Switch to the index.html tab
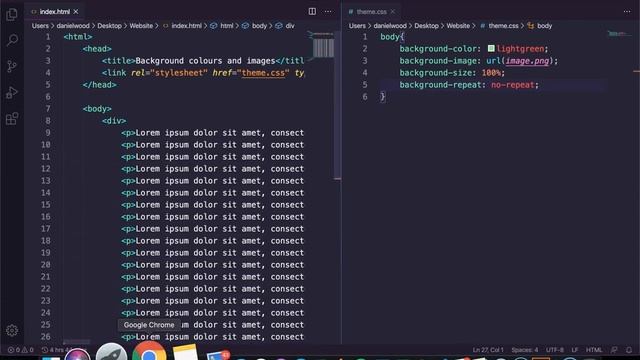The width and height of the screenshot is (640, 360). (54, 12)
